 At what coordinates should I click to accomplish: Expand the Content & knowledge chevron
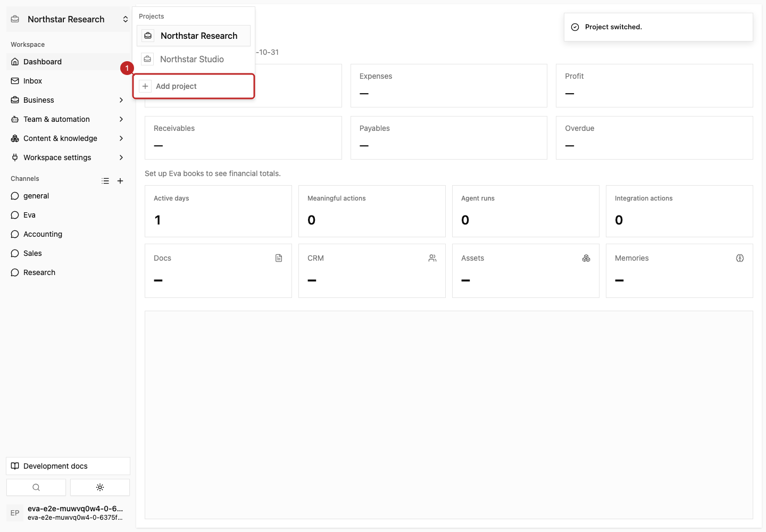coord(121,138)
